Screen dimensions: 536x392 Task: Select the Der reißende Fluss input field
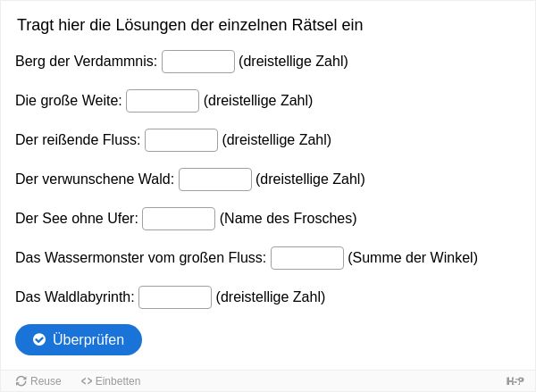tap(181, 140)
